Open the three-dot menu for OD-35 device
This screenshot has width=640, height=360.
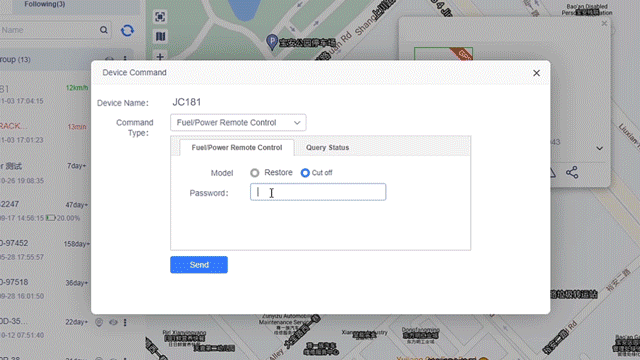pos(125,322)
